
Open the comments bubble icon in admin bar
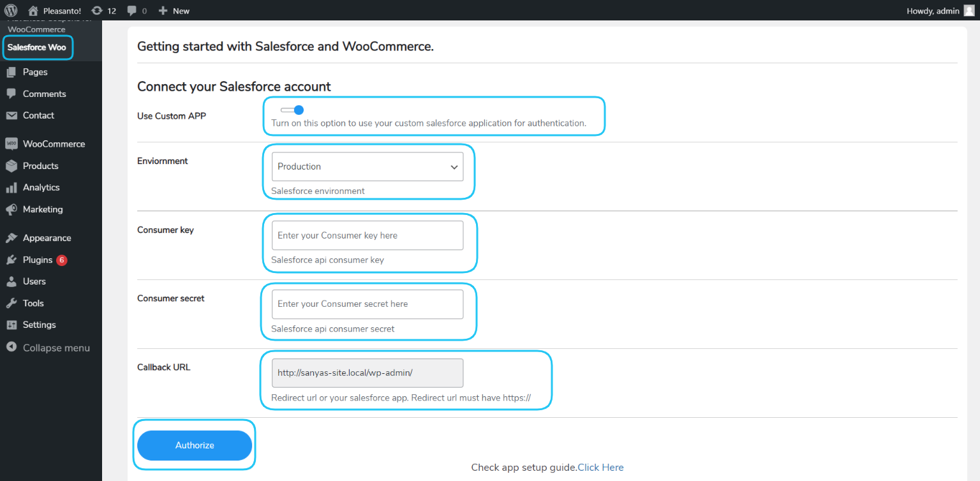pyautogui.click(x=131, y=10)
